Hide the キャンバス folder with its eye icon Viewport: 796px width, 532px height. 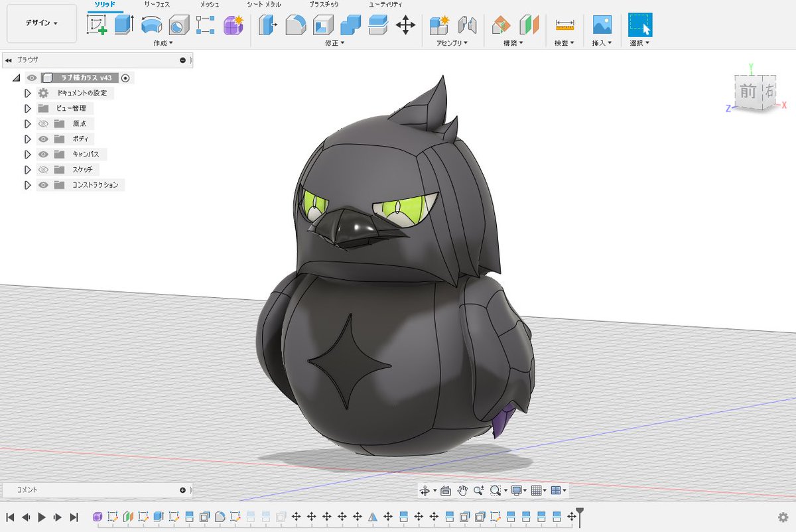(44, 155)
